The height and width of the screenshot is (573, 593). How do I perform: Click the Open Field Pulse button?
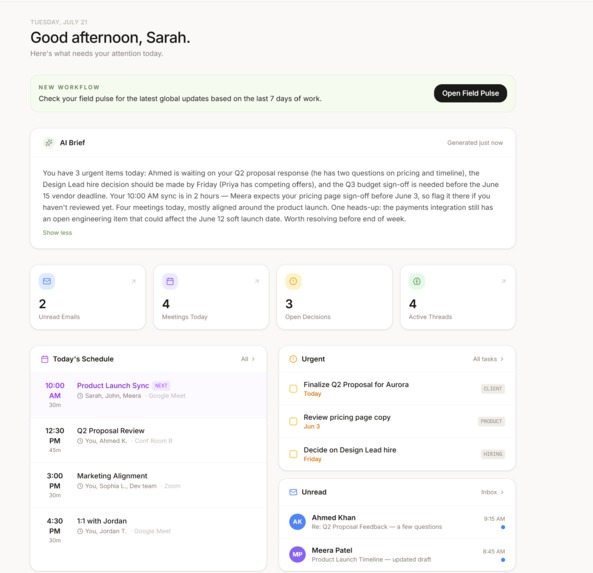470,93
